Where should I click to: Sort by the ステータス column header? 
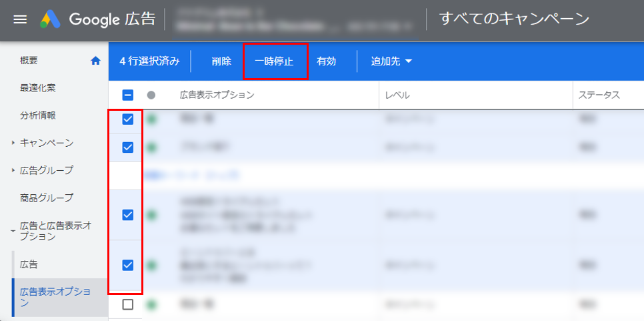599,95
